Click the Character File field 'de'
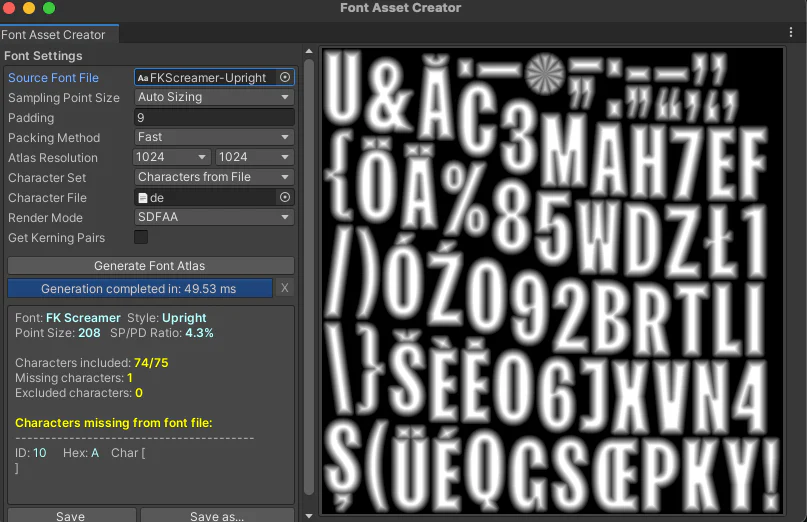 214,197
